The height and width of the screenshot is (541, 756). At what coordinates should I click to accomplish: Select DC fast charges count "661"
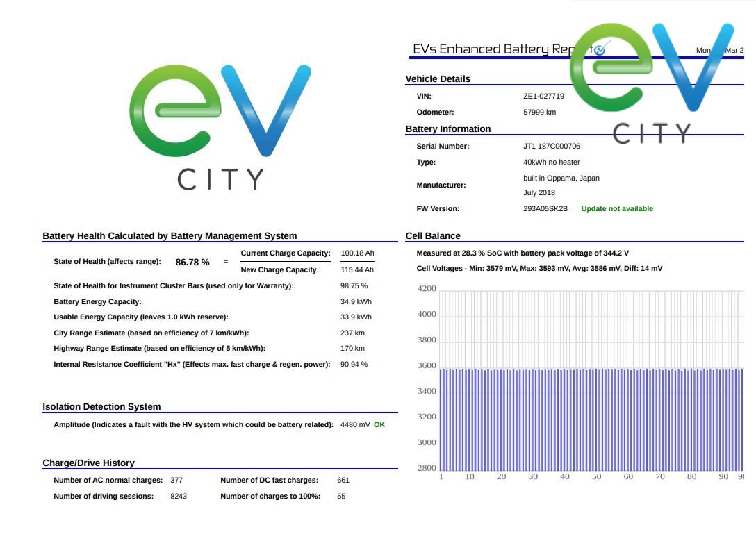343,481
